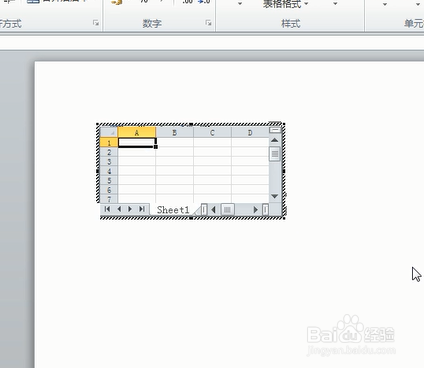Click the vertical split box above scrollbar

pyautogui.click(x=275, y=130)
